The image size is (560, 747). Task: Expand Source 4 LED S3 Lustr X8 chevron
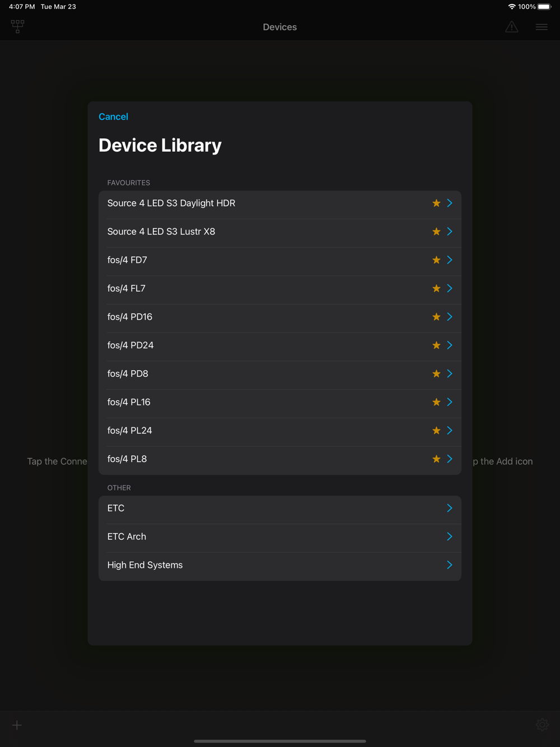(450, 232)
